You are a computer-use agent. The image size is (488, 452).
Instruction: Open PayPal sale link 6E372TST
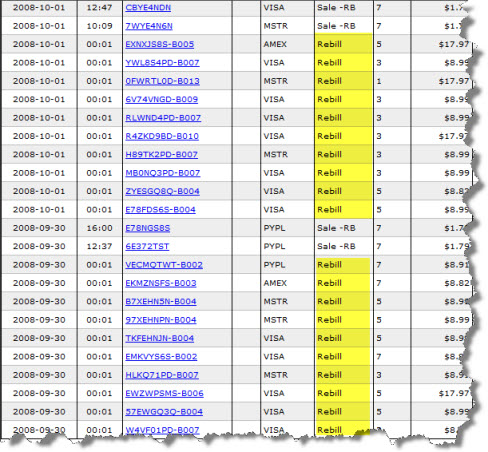147,246
